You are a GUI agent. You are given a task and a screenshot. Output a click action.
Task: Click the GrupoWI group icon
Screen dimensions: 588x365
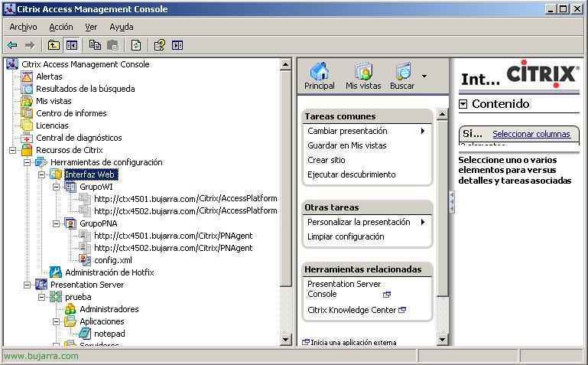[70, 187]
